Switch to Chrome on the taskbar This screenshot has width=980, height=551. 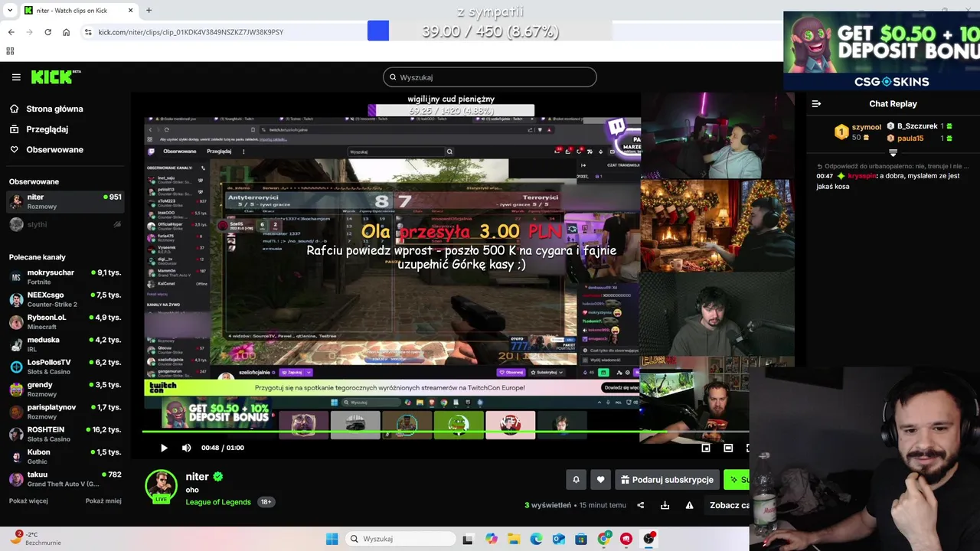point(604,539)
